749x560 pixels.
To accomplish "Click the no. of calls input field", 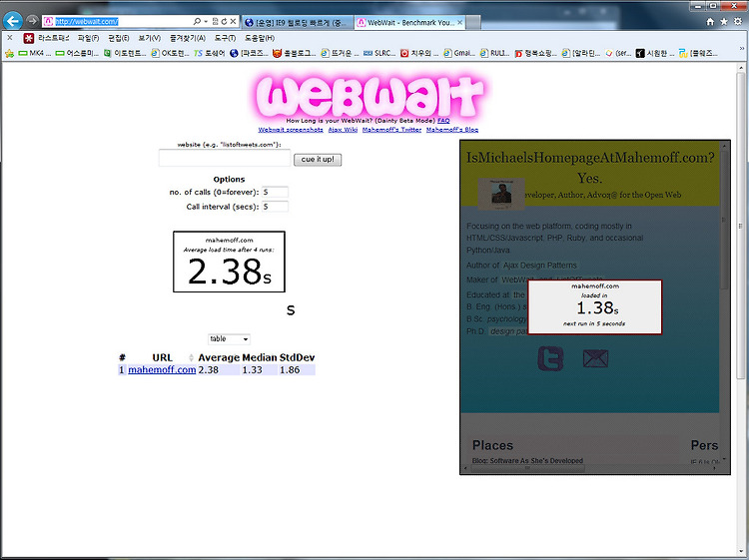I will coord(275,192).
